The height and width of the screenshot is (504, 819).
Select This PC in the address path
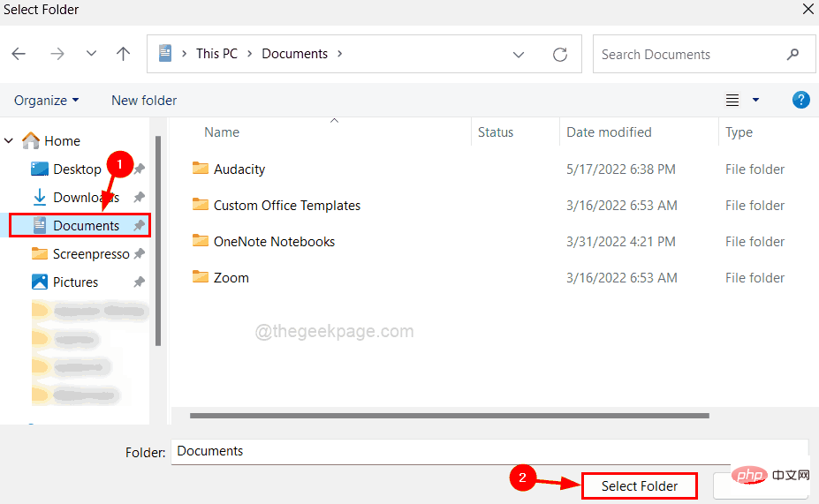[x=216, y=54]
